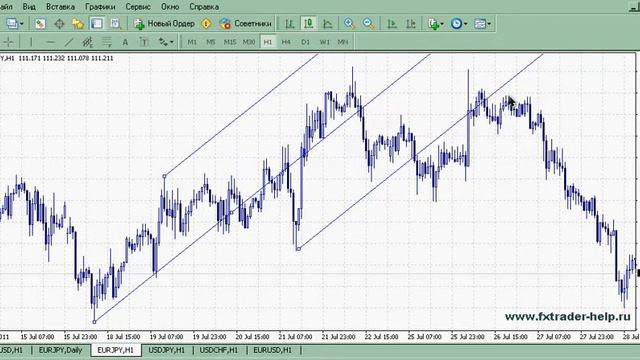Image resolution: width=640 pixels, height=360 pixels.
Task: Open the Indicators list icon
Action: [x=433, y=24]
